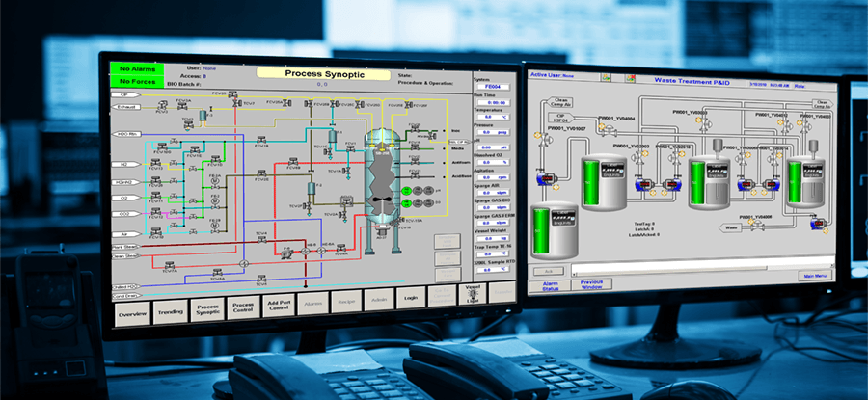
Task: Click the CO2 gas source label
Action: (125, 214)
